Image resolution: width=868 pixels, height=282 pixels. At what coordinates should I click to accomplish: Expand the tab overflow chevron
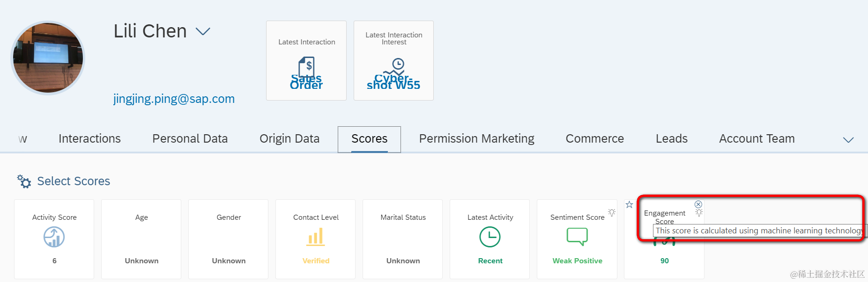click(848, 140)
